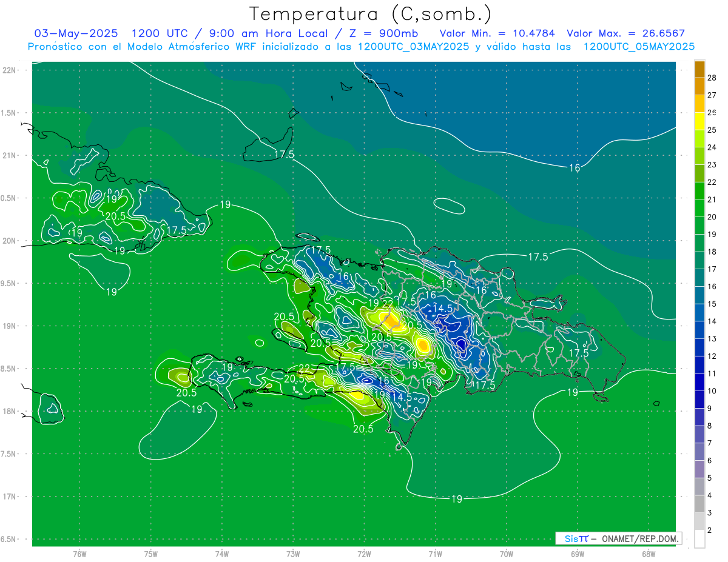Viewport: 728px width, 562px height.
Task: Click the '68W' longitude axis label
Action: (649, 554)
